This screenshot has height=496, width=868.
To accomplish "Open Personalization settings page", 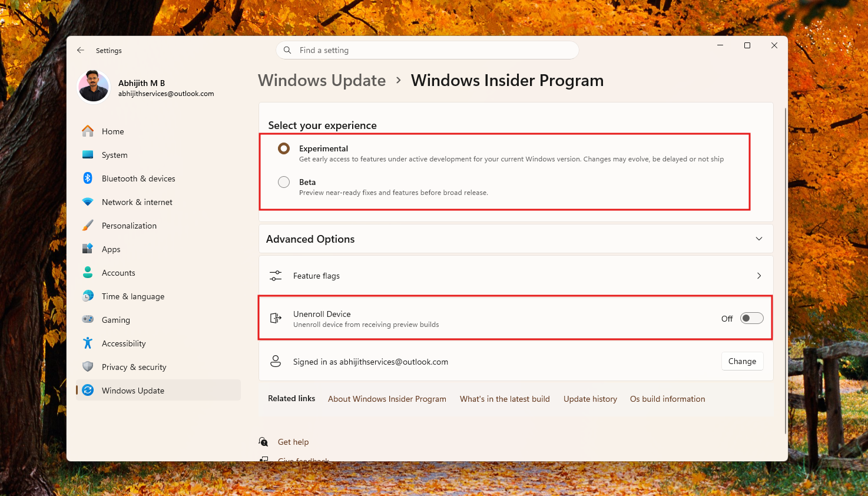I will coord(158,225).
